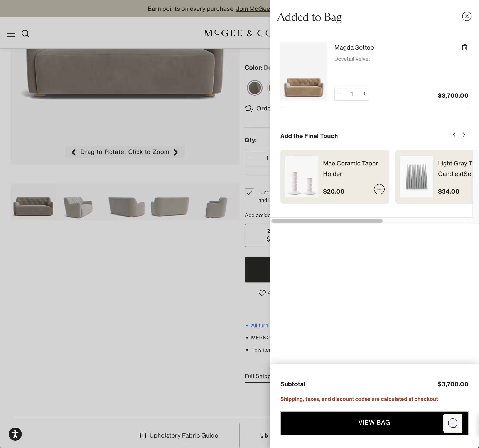Click the right rotate arrow on the settee viewer
The image size is (479, 448).
coord(176,152)
